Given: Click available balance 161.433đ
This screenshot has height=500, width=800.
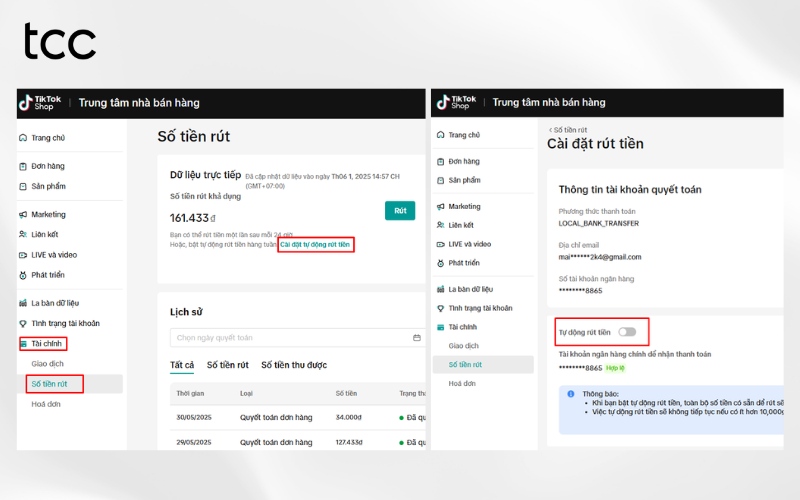Looking at the screenshot, I should pos(193,218).
